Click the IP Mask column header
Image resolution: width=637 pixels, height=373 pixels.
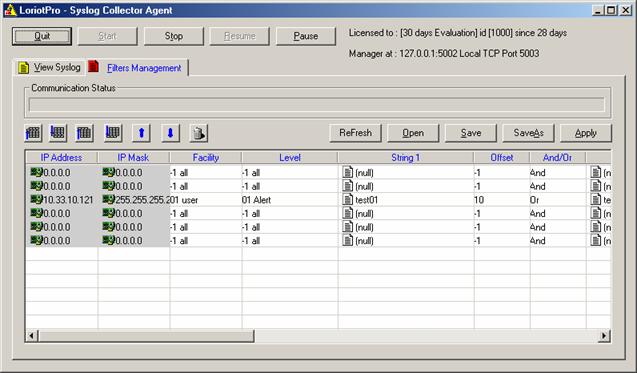pos(133,158)
